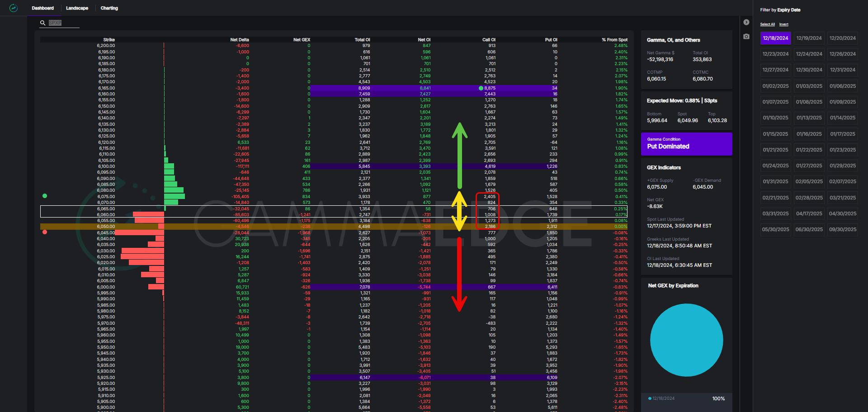Click the Net GEX by Expiration pie chart
Image resolution: width=868 pixels, height=412 pixels.
click(x=686, y=340)
